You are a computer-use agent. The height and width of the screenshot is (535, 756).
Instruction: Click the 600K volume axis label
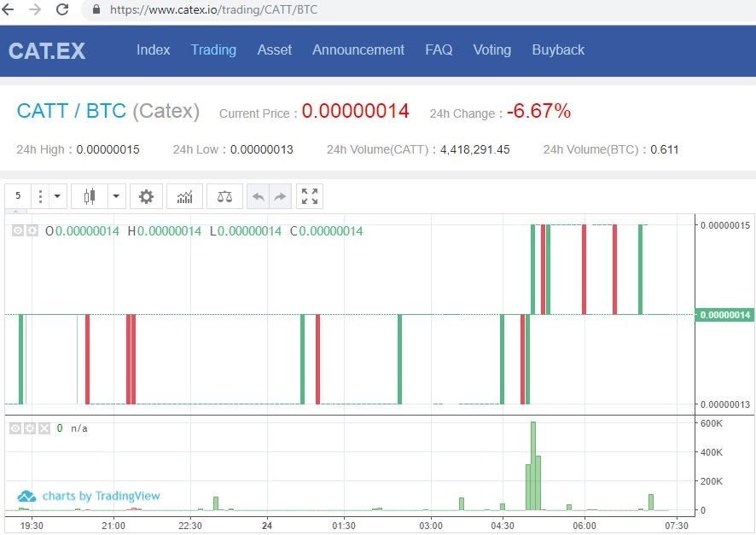[x=711, y=423]
